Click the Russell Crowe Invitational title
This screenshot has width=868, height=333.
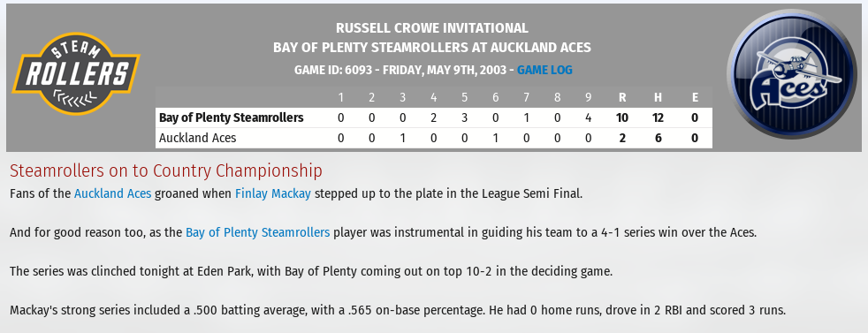point(431,28)
